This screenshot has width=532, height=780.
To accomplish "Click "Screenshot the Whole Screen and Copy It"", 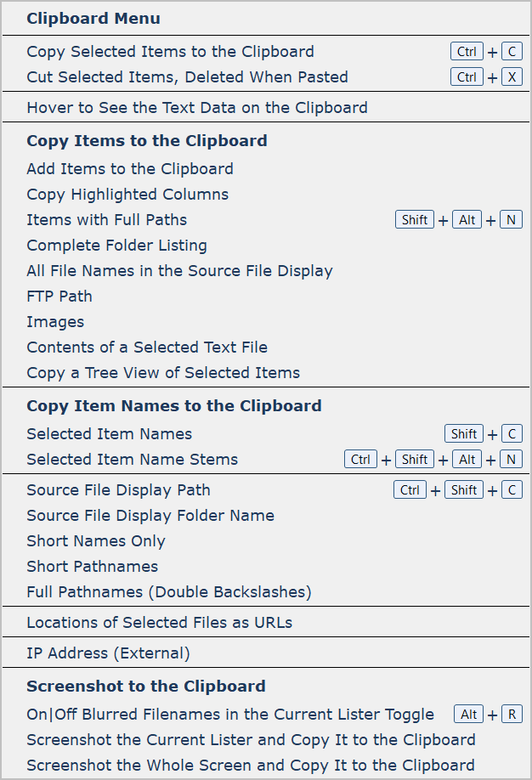I will pyautogui.click(x=241, y=765).
